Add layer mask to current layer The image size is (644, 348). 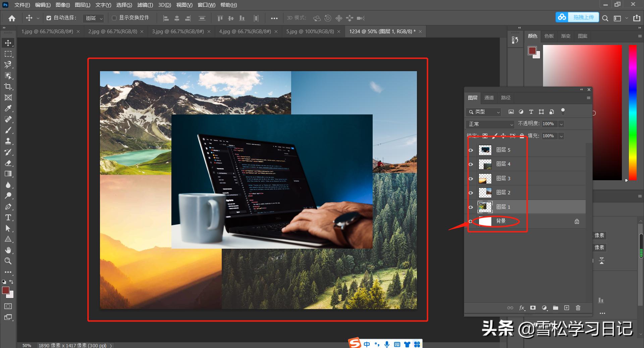click(x=533, y=308)
